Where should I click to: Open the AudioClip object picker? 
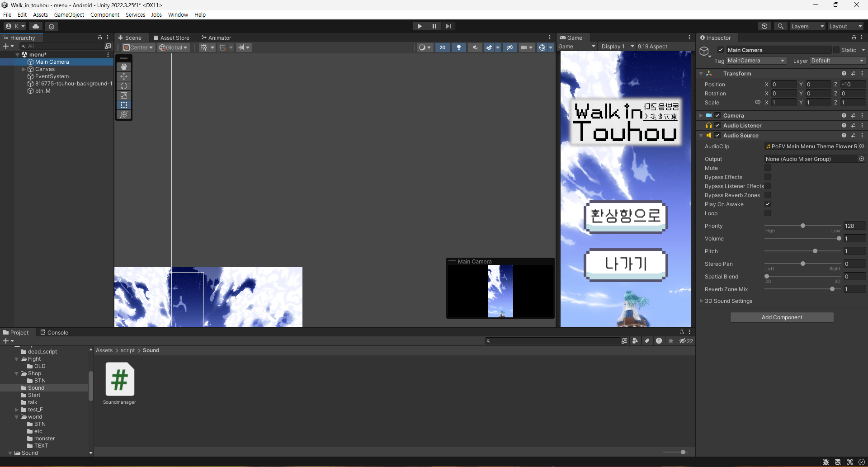(x=862, y=146)
